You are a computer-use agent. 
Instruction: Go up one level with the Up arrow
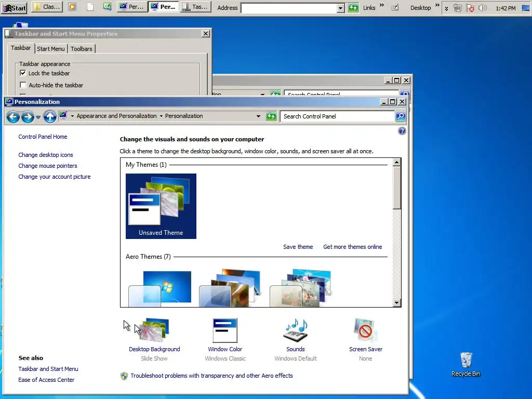(x=50, y=117)
